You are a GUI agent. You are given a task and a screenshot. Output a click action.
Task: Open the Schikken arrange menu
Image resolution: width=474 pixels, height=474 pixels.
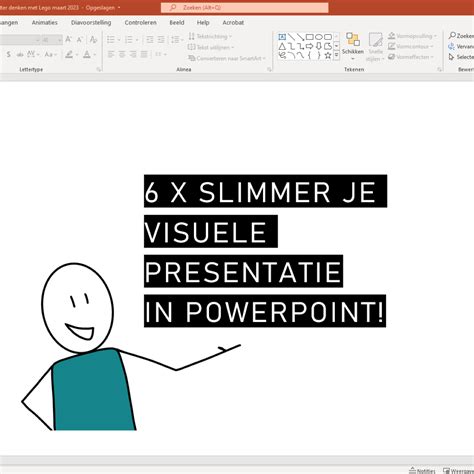[353, 47]
